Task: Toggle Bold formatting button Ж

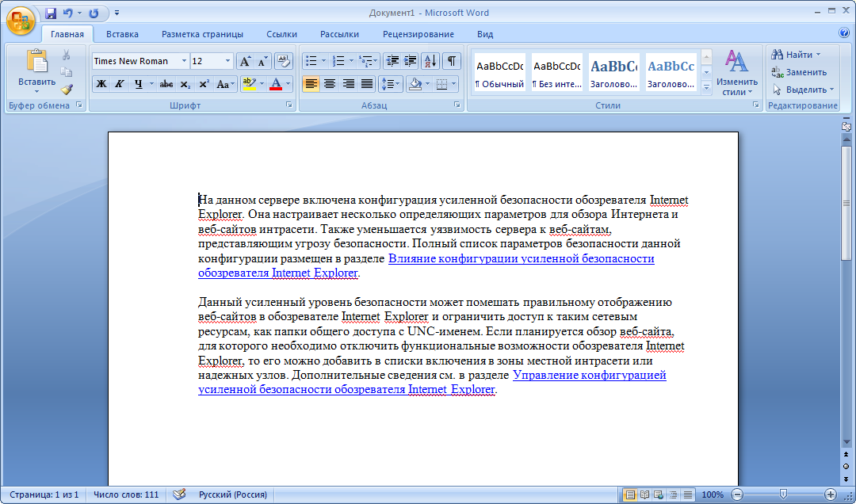Action: pos(101,84)
